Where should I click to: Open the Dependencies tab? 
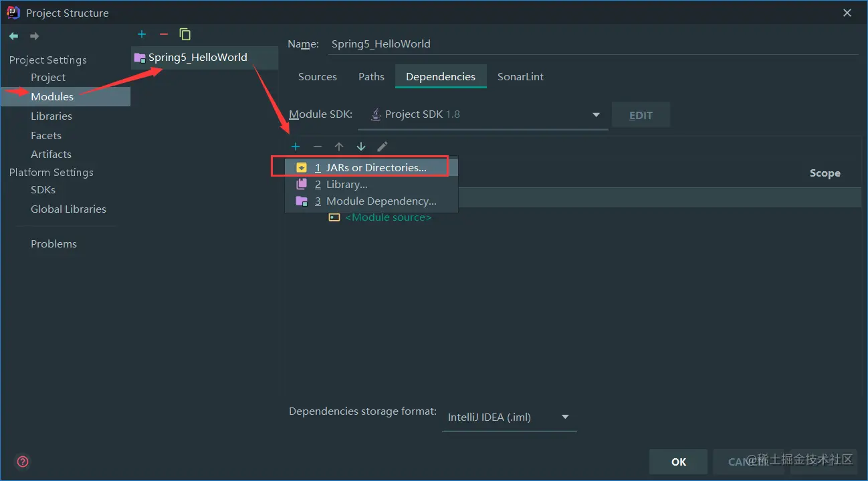[x=441, y=76]
